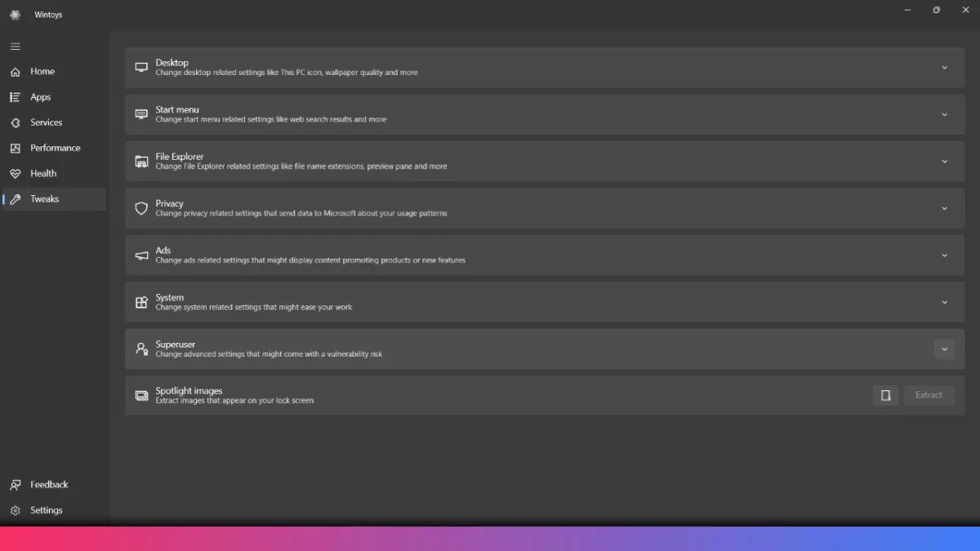Viewport: 980px width, 551px height.
Task: Click the Superuser vulnerability risk description
Action: point(269,354)
